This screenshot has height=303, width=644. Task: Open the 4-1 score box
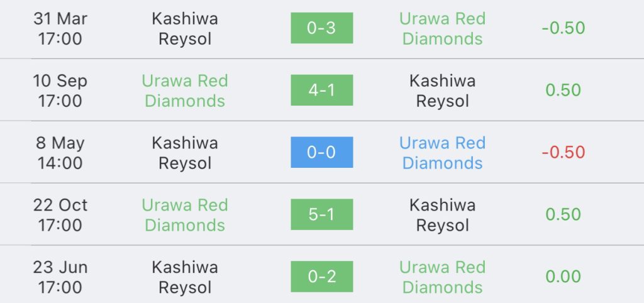(x=321, y=90)
